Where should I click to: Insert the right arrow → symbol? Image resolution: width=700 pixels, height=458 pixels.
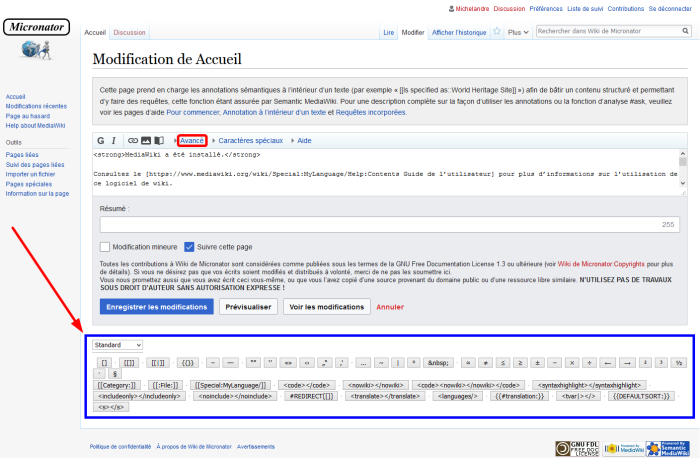point(627,363)
